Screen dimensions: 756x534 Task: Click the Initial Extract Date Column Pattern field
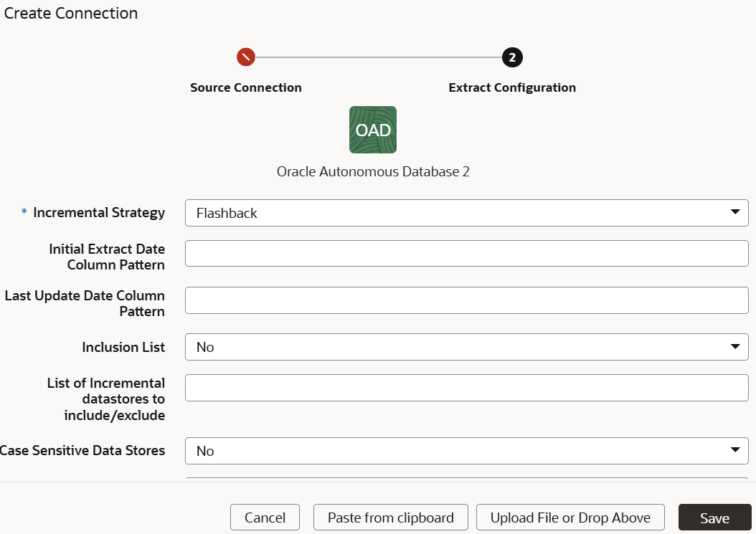click(466, 253)
